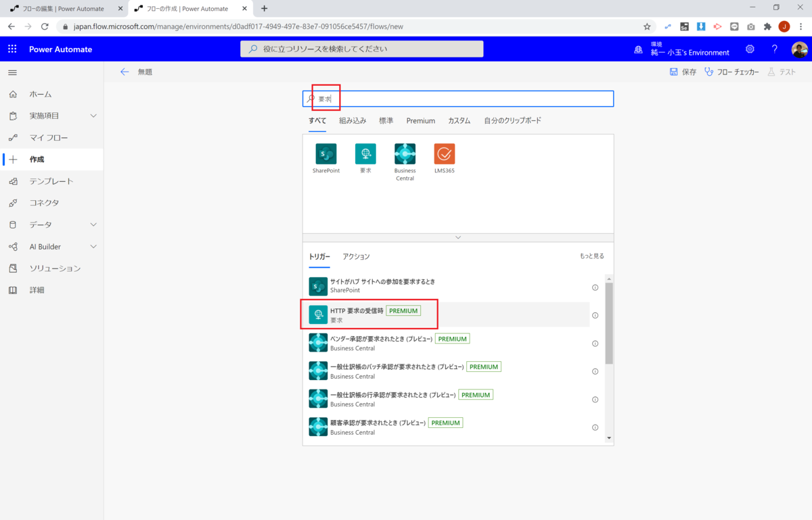812x520 pixels.
Task: Switch to the 組み込み tab
Action: coord(353,120)
